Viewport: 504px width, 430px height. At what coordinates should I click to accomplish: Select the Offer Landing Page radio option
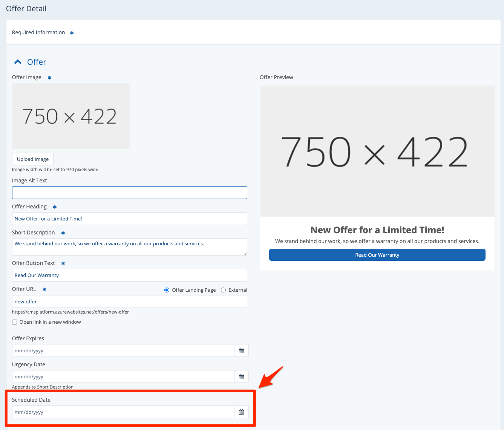(167, 290)
